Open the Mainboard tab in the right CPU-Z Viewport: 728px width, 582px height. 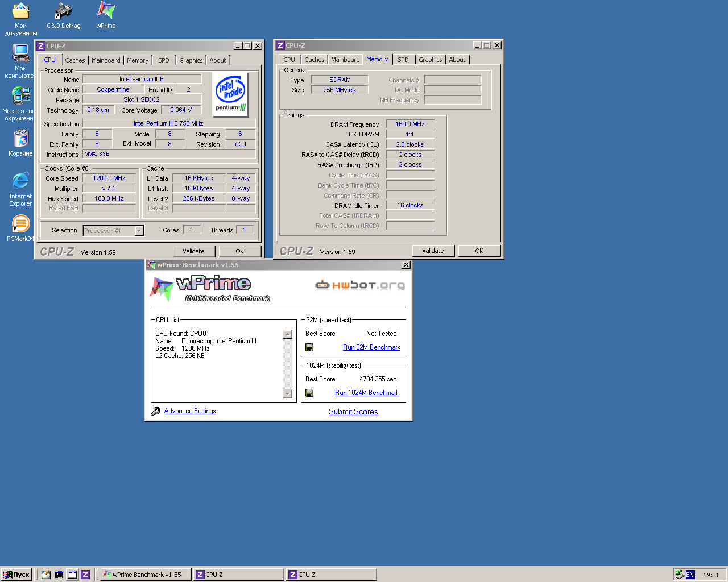[x=345, y=60]
